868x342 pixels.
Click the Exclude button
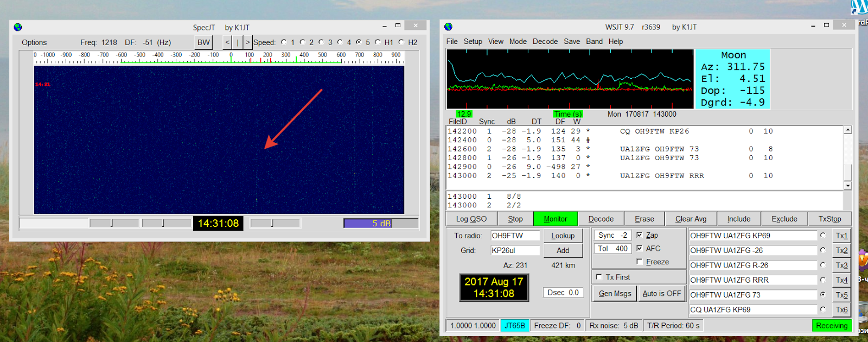784,219
